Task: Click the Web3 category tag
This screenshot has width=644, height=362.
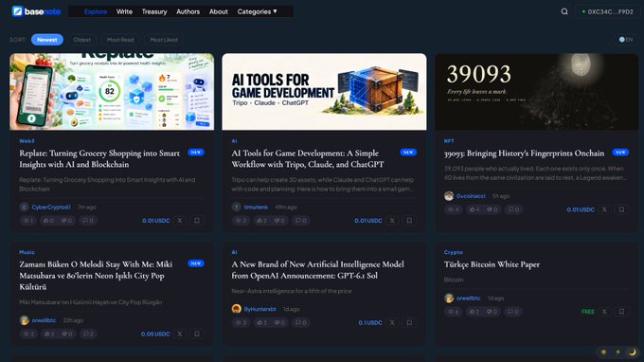Action: coord(27,141)
